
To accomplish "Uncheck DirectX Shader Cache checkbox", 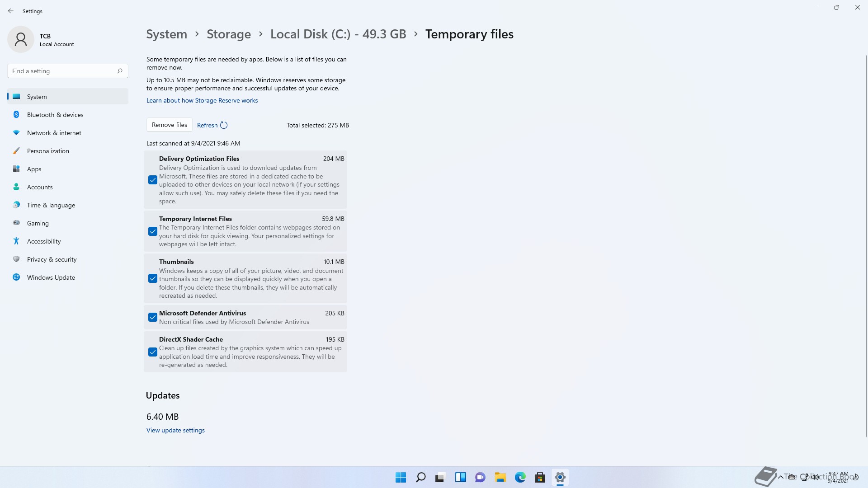I will pyautogui.click(x=153, y=352).
